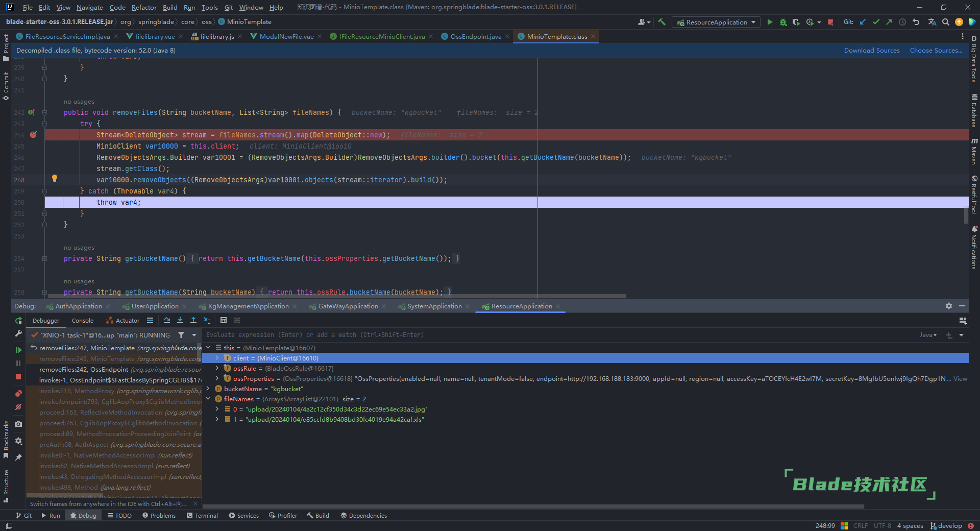
Task: Expand the client MinioClient@16610 node
Action: (217, 358)
